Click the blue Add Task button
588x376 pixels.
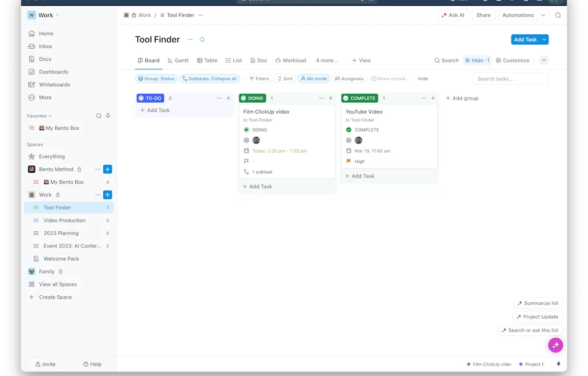pyautogui.click(x=525, y=40)
